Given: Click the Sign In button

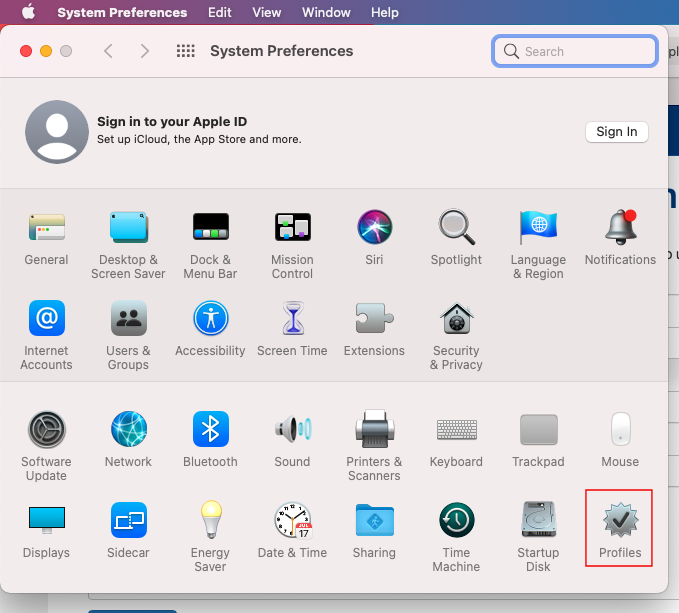Looking at the screenshot, I should coord(617,132).
